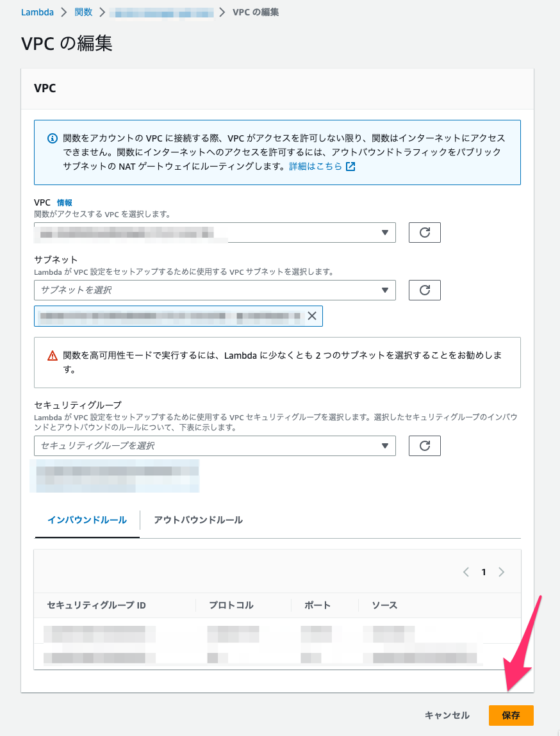Cancel editing with キャンセル
560x736 pixels.
[x=446, y=716]
